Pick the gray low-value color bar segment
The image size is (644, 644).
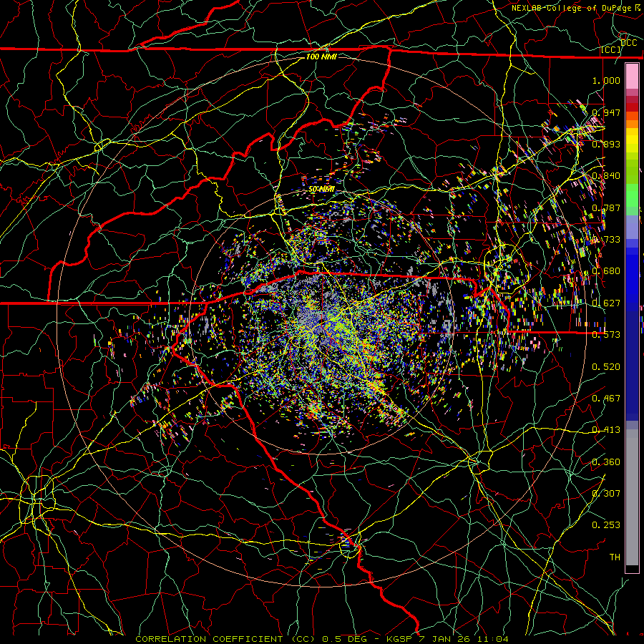(632, 497)
